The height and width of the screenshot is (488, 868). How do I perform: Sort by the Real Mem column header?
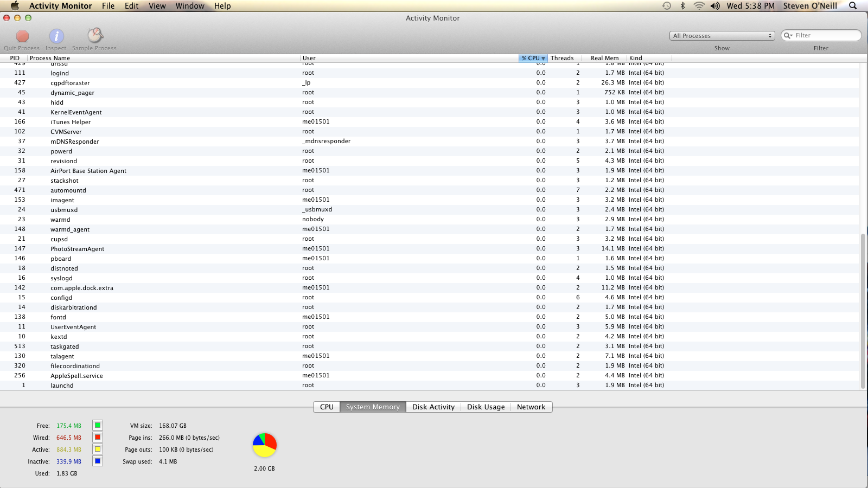pyautogui.click(x=604, y=58)
